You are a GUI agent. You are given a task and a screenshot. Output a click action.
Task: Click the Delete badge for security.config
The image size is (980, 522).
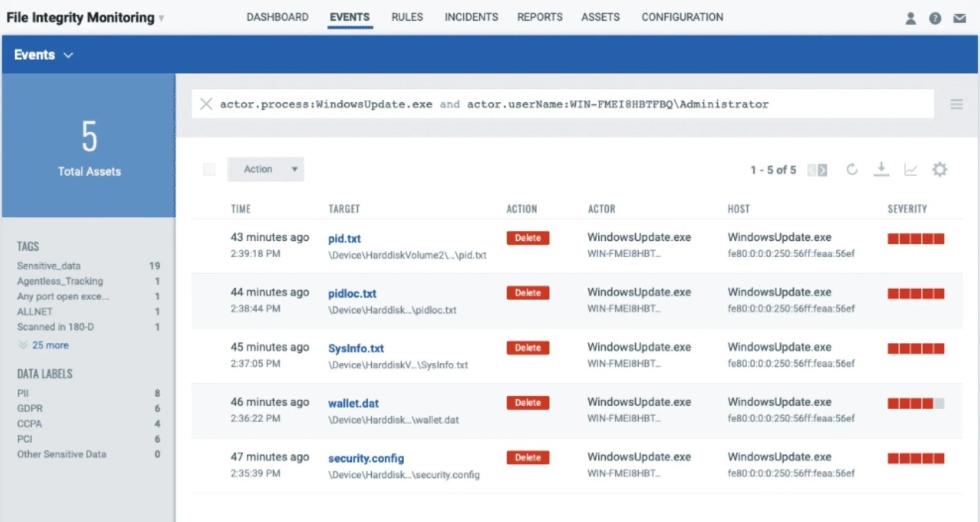click(528, 457)
